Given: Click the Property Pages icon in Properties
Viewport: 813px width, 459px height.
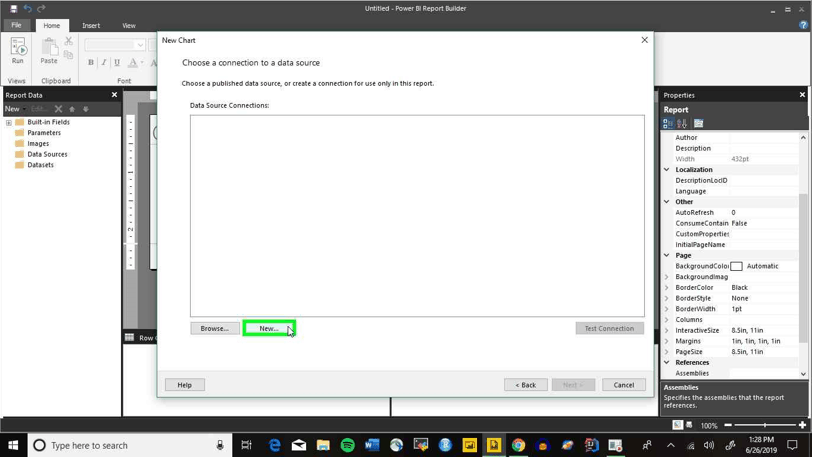Looking at the screenshot, I should [x=698, y=123].
